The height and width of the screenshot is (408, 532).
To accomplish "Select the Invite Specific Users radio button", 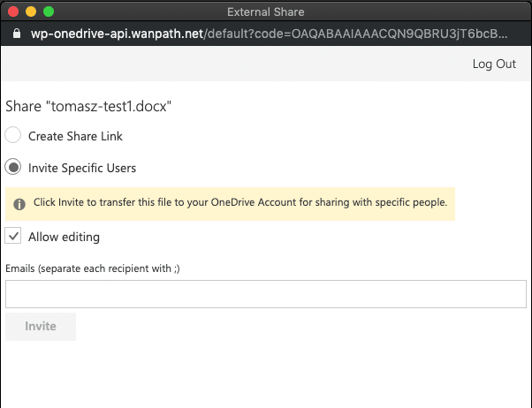I will pos(13,167).
